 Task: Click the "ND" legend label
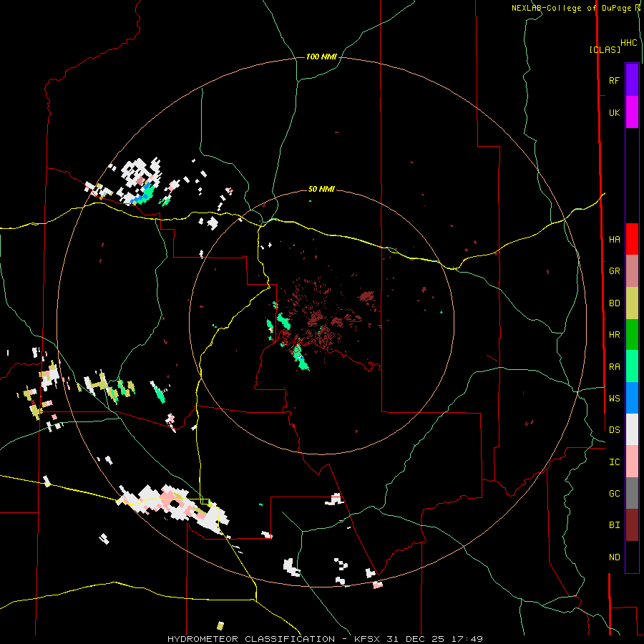tap(614, 557)
